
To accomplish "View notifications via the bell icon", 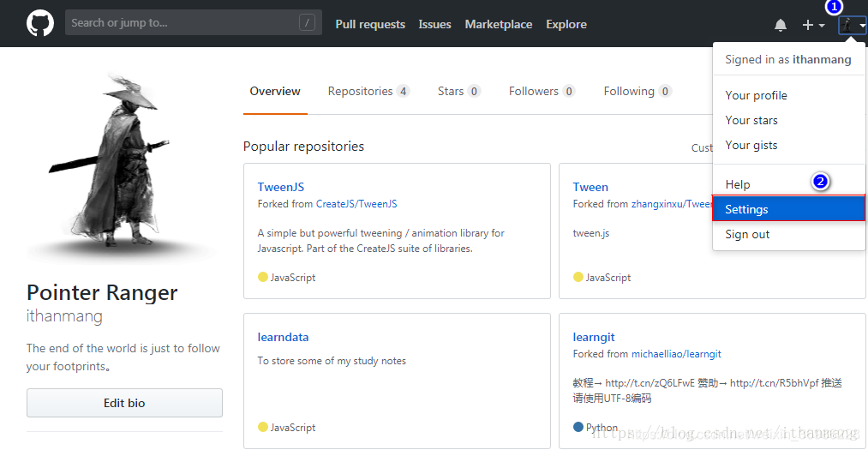I will pyautogui.click(x=781, y=25).
